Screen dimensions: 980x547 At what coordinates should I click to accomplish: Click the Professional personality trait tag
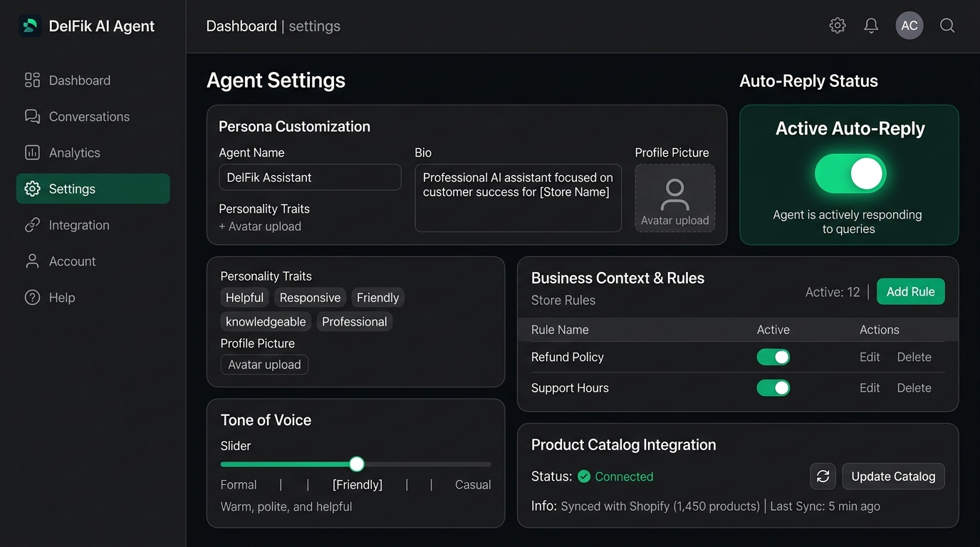[355, 322]
